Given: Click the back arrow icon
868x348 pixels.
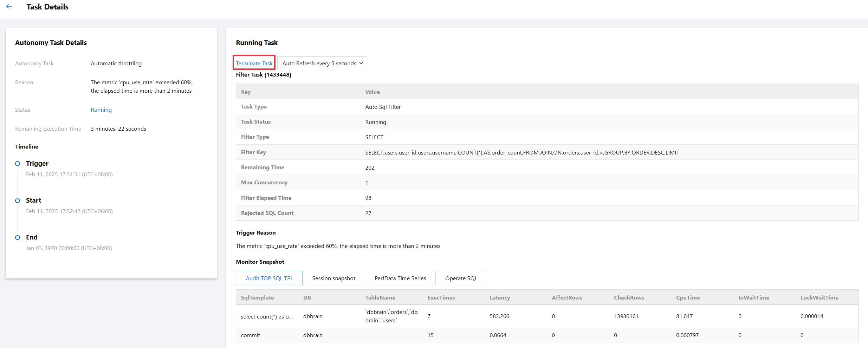Looking at the screenshot, I should [9, 7].
